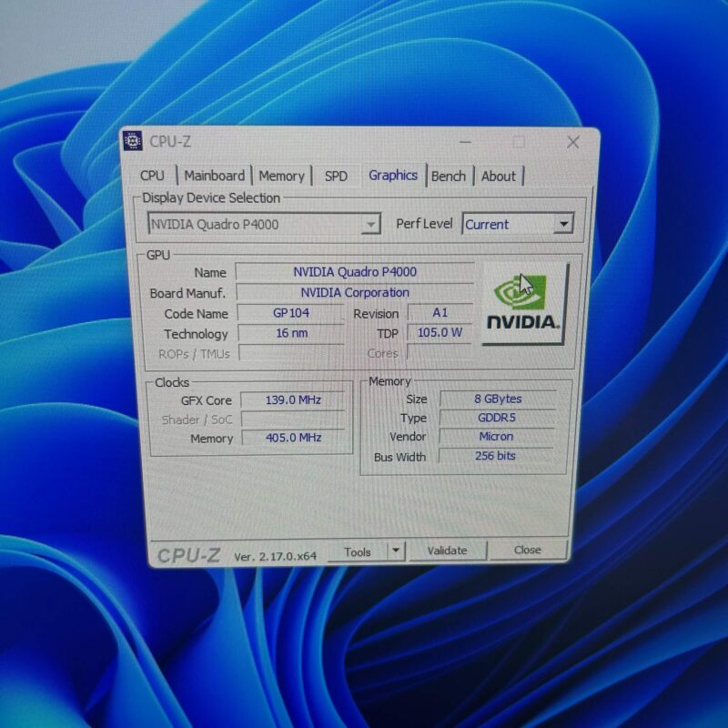Click the GPU Name field
Screen dimensions: 728x728
point(355,271)
